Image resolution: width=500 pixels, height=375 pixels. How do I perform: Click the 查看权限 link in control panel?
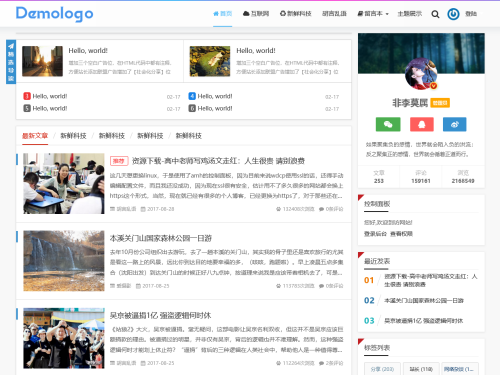click(x=401, y=234)
